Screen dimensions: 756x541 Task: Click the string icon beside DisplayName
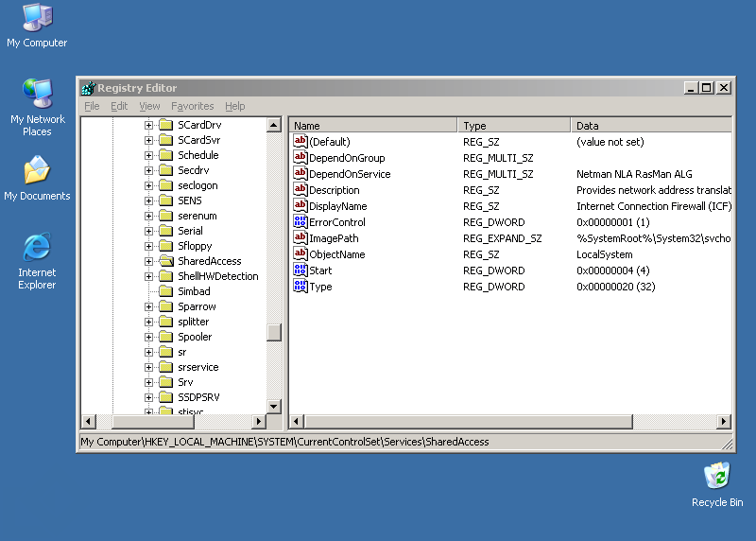300,205
